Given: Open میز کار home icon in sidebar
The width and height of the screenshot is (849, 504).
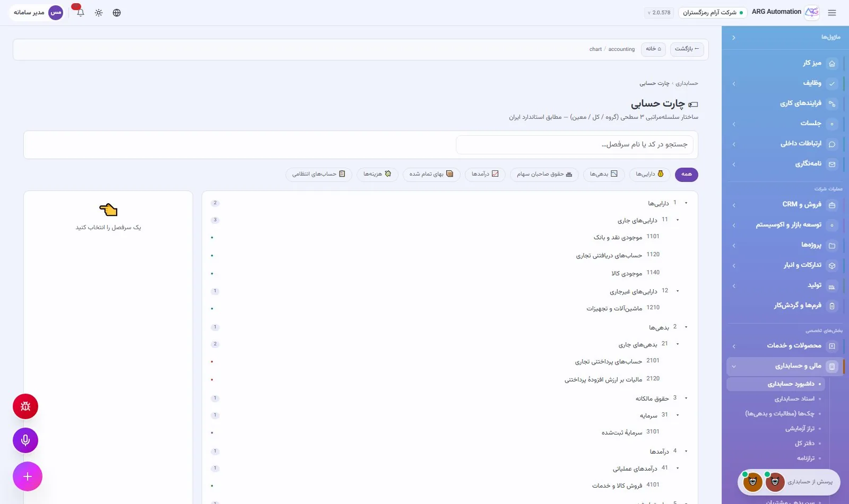Looking at the screenshot, I should pos(832,64).
